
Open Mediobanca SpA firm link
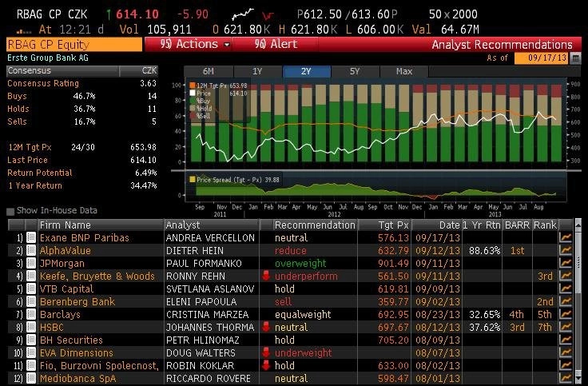click(78, 378)
